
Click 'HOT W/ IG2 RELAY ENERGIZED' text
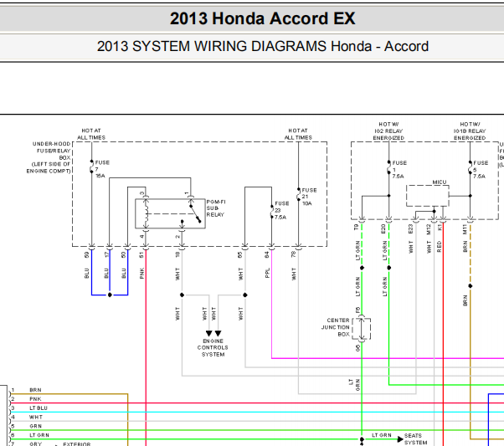click(388, 131)
